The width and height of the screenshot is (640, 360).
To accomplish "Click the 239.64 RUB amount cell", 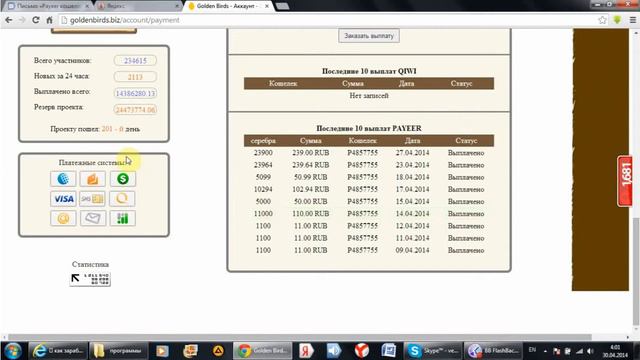I will tap(311, 165).
